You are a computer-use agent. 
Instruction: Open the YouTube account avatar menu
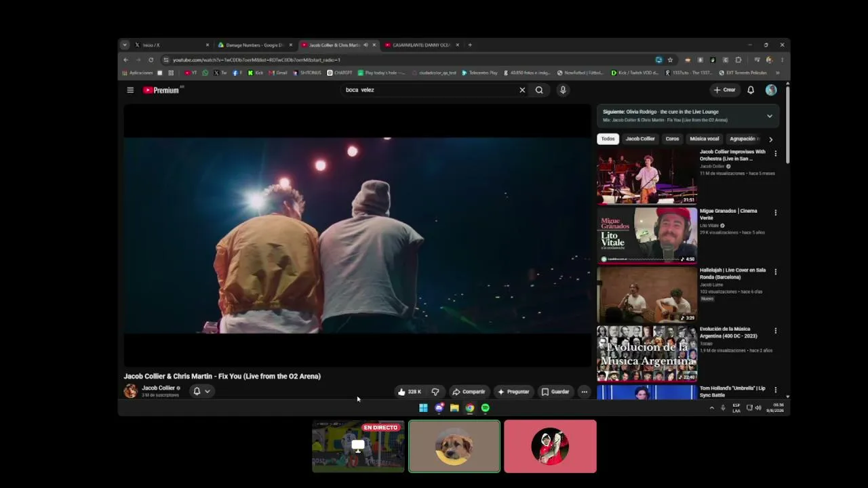(771, 90)
